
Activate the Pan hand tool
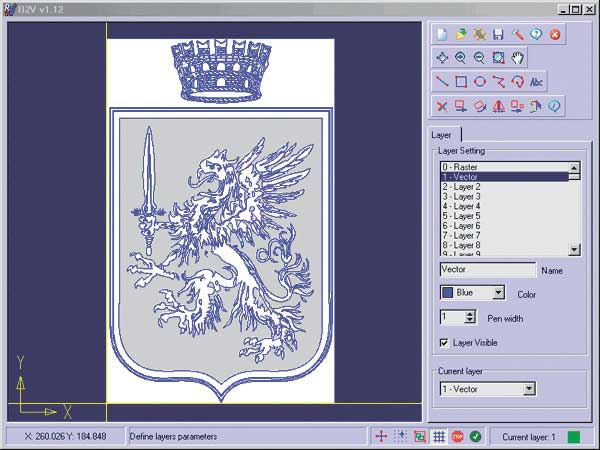(x=517, y=58)
